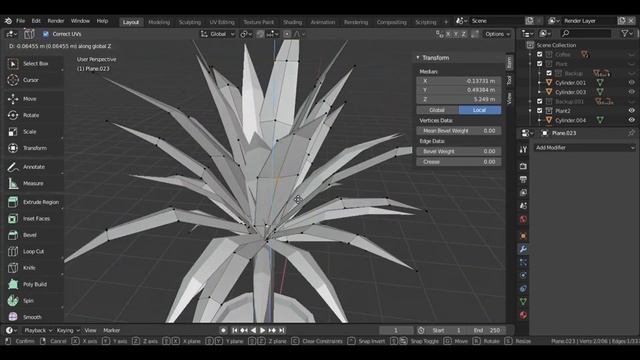Open the Add Modifier dropdown
640x360 pixels.
coord(585,148)
